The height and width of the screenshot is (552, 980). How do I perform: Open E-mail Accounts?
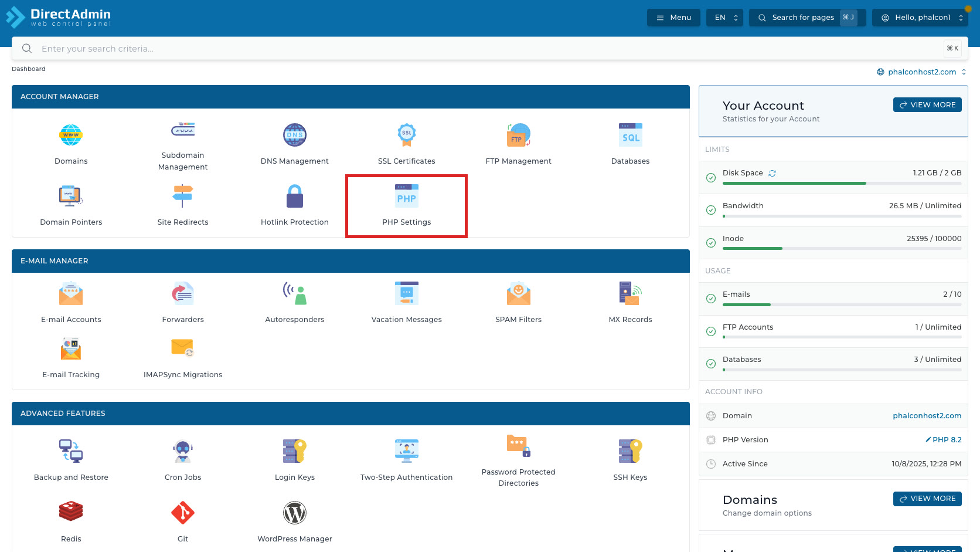tap(71, 303)
